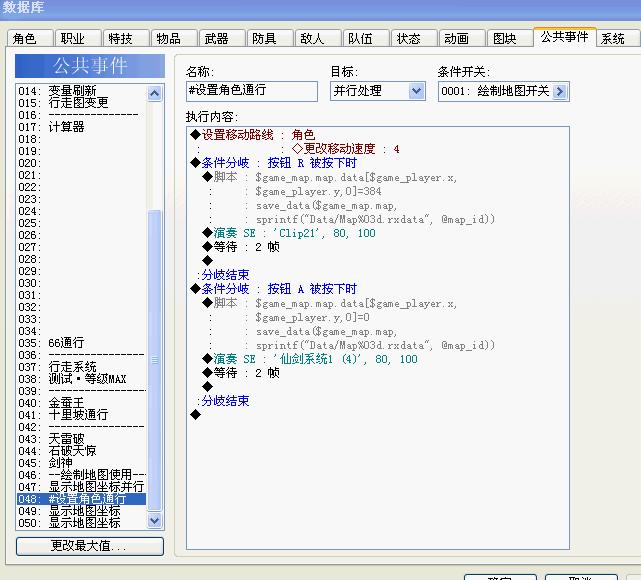Select event 049: 显示地图坐标
Image resolution: width=641 pixels, height=580 pixels.
tap(81, 511)
